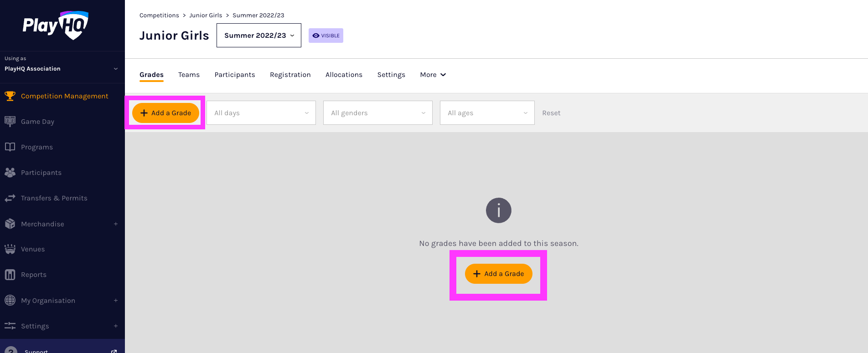Switch to the Teams tab
This screenshot has height=353, width=868.
(x=189, y=75)
